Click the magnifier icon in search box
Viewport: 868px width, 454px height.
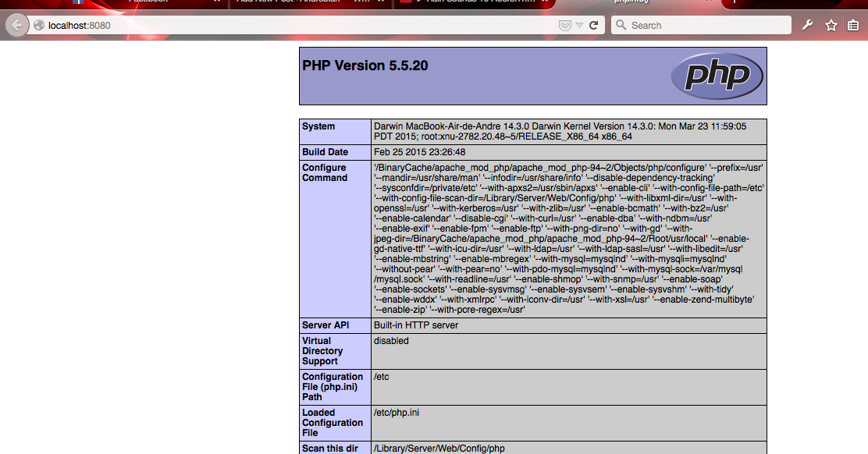621,26
